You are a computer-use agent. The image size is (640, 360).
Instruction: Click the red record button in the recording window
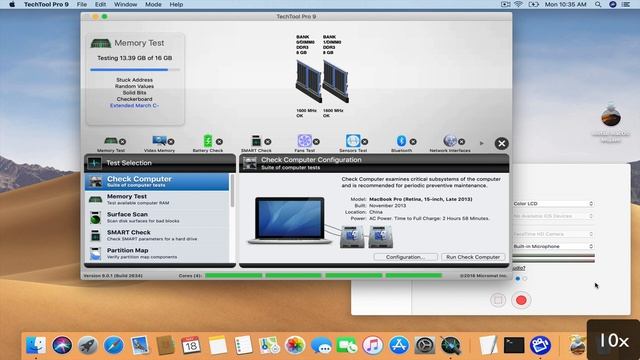pos(521,300)
